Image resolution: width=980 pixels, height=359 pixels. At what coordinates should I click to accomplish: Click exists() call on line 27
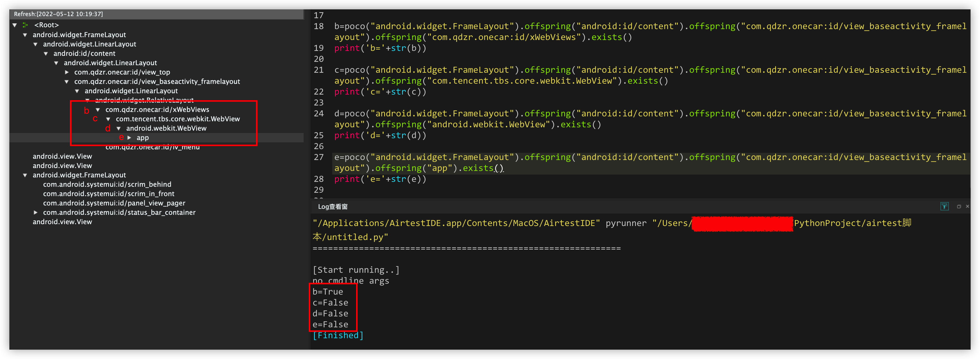pyautogui.click(x=483, y=168)
